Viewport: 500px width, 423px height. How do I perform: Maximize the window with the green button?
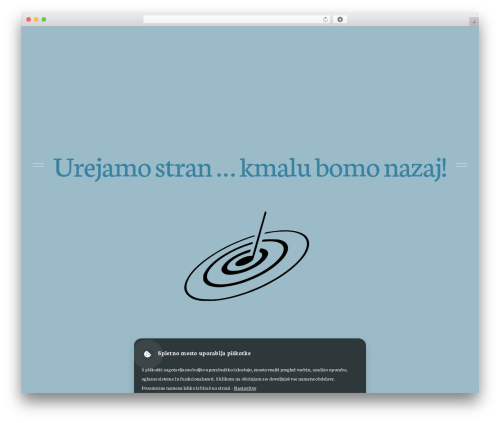pyautogui.click(x=44, y=20)
